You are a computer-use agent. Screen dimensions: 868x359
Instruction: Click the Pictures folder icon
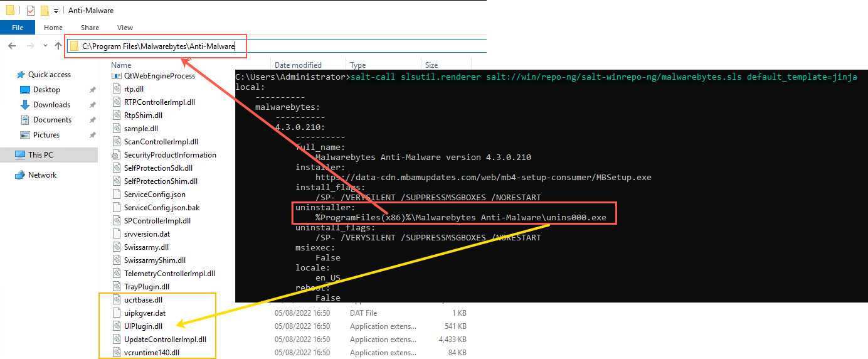(x=25, y=135)
